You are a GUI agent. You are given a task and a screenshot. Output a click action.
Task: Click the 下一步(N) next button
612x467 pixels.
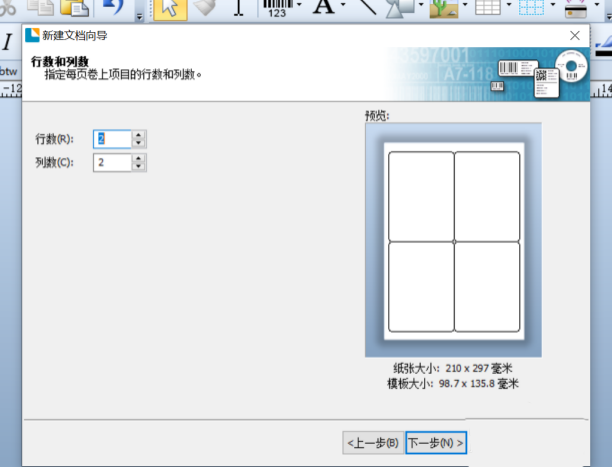tap(436, 443)
